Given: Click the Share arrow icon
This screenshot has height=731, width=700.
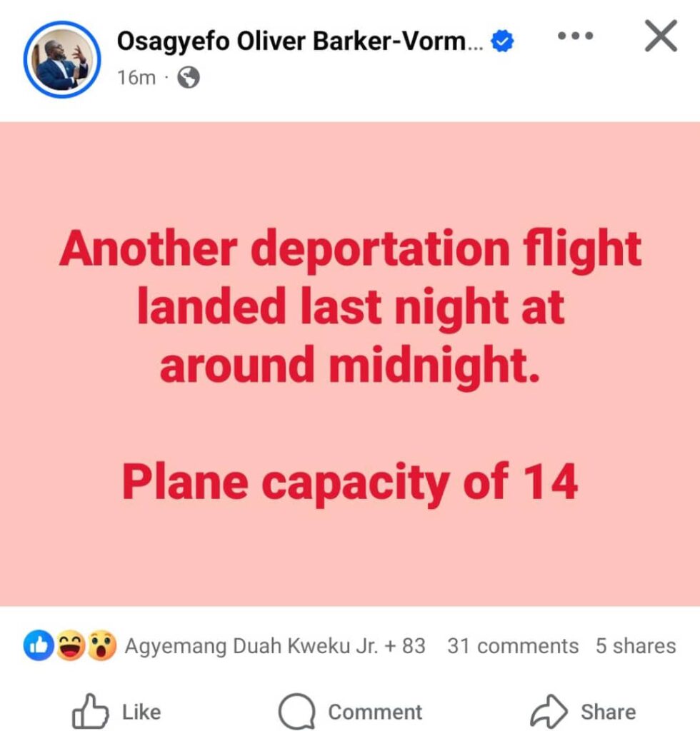Looking at the screenshot, I should pyautogui.click(x=549, y=712).
